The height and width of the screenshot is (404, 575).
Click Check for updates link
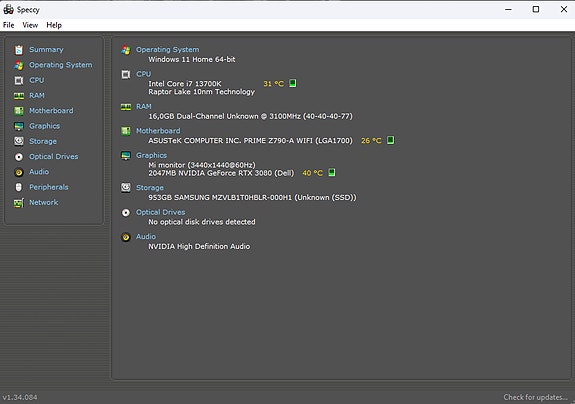535,397
